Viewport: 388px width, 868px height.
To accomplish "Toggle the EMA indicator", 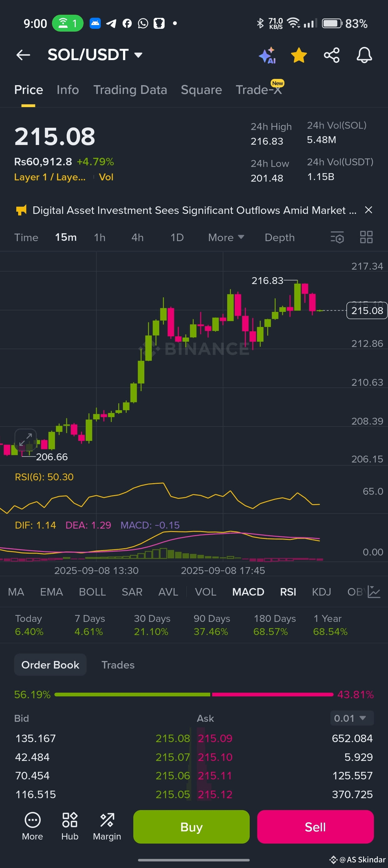I will click(x=51, y=592).
